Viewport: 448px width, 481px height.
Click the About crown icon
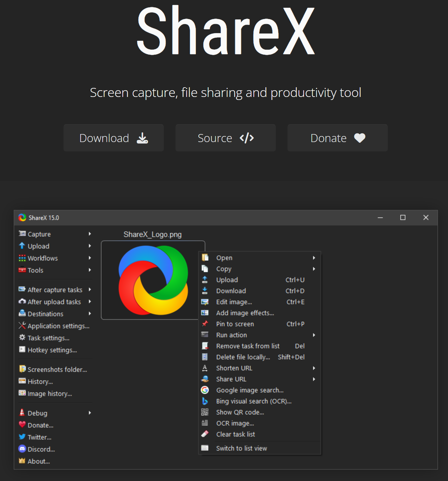pyautogui.click(x=22, y=461)
